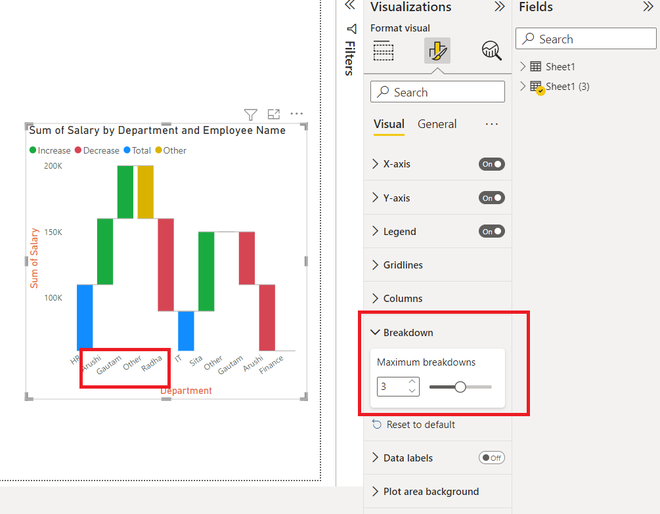Screen dimensions: 660x514
Task: Switch to the General tab
Action: [x=437, y=124]
